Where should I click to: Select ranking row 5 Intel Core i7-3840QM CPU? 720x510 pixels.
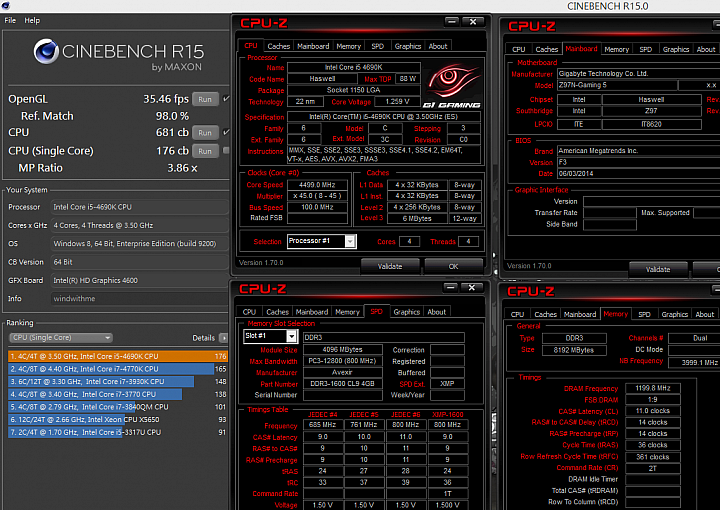118,407
